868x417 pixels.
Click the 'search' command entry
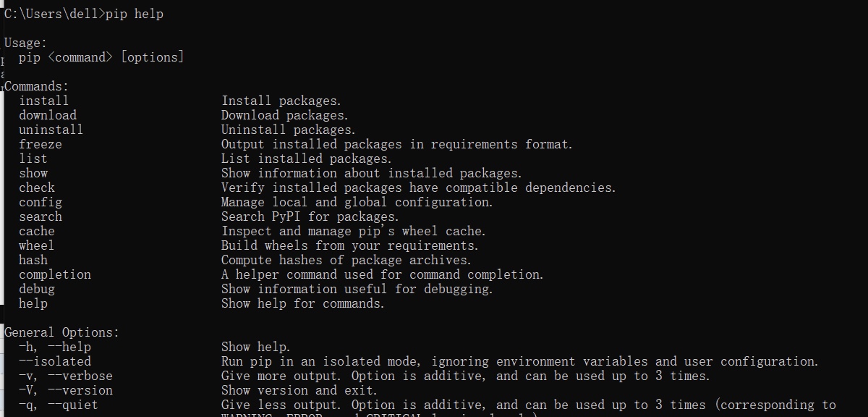click(x=41, y=216)
